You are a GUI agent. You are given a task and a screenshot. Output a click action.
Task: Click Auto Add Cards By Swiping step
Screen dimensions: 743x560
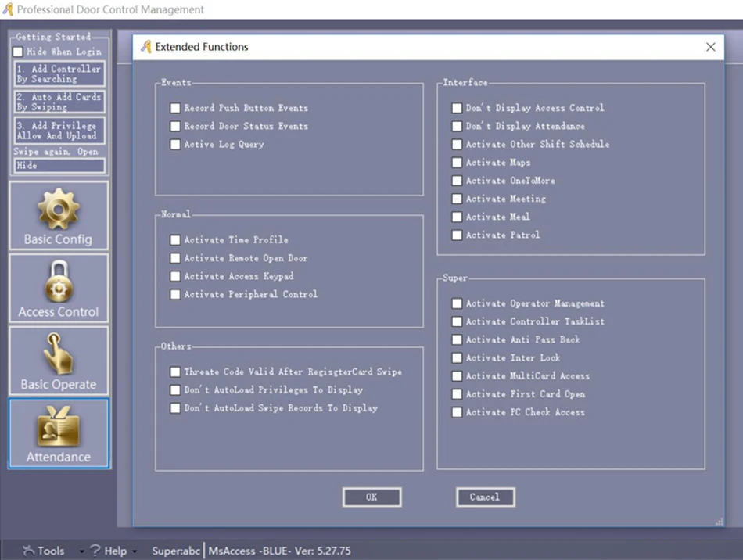[x=59, y=102]
